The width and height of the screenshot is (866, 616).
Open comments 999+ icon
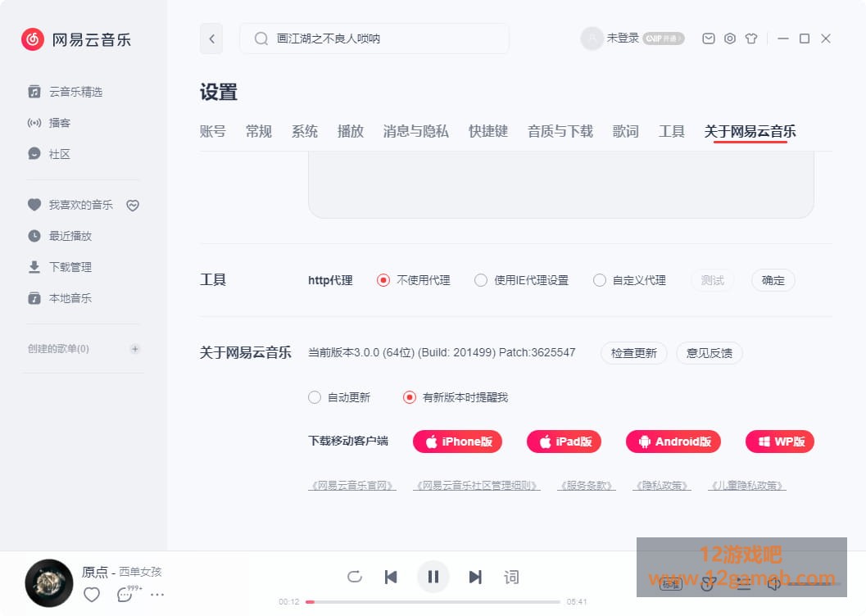click(x=128, y=593)
